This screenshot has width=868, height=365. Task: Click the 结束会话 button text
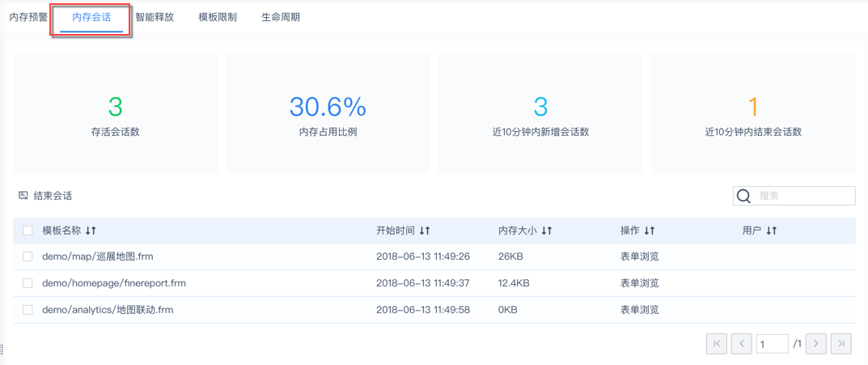pos(53,196)
